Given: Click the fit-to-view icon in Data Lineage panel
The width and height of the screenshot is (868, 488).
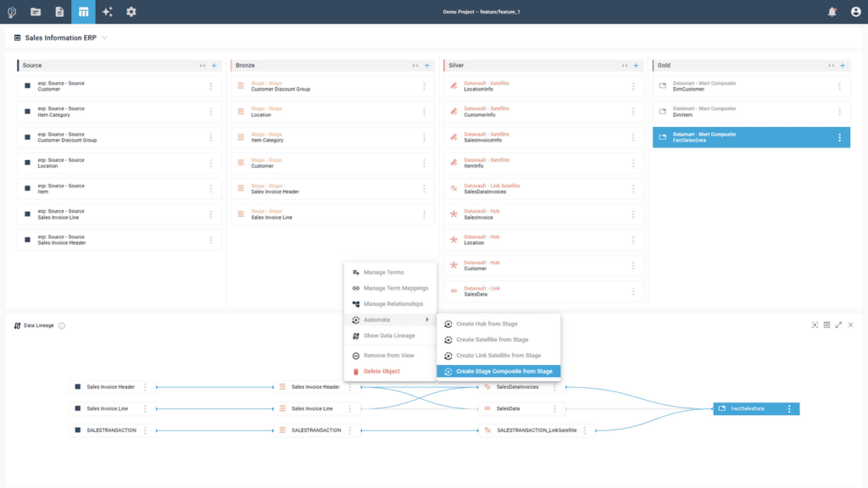Looking at the screenshot, I should [x=815, y=324].
